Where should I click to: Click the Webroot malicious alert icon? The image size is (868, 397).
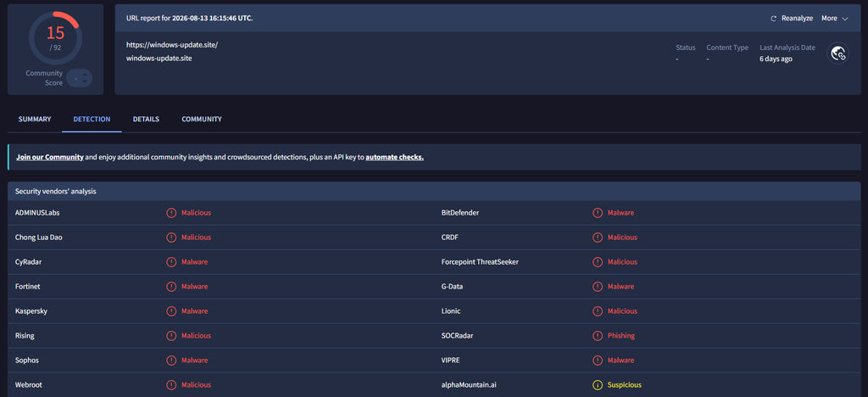click(171, 385)
